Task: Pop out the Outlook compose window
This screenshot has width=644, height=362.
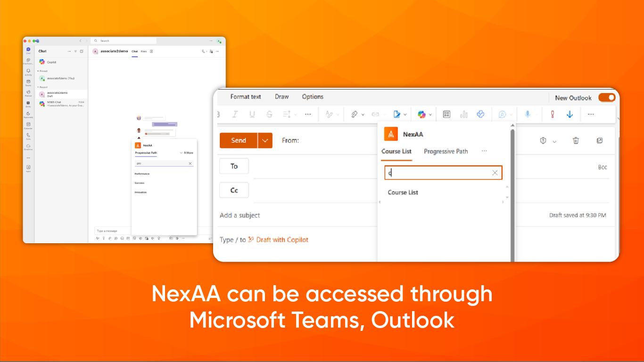Action: pyautogui.click(x=600, y=140)
